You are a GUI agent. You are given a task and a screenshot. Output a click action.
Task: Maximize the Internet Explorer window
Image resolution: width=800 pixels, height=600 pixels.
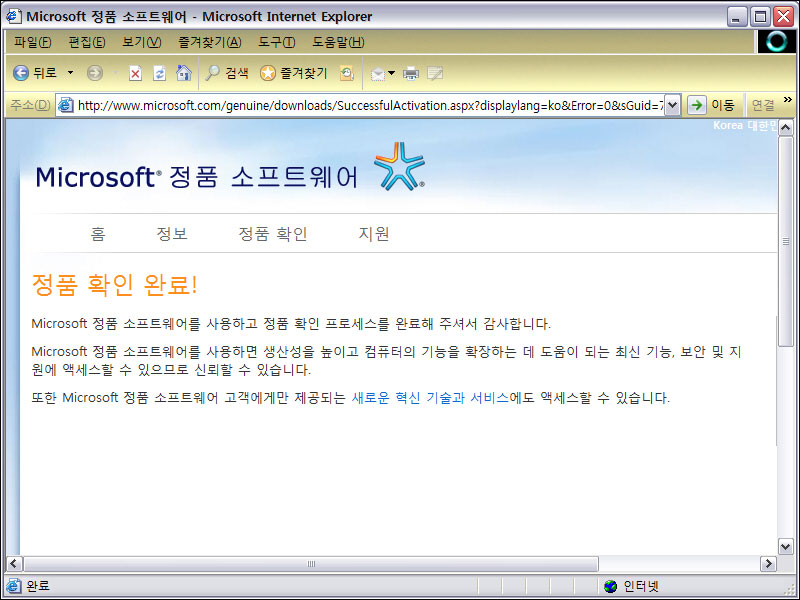(x=760, y=17)
